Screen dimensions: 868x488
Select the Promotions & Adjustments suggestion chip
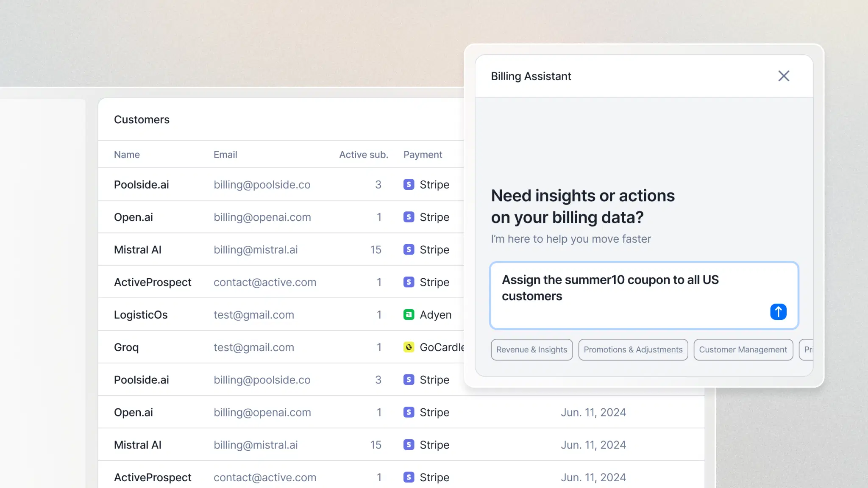pos(632,349)
